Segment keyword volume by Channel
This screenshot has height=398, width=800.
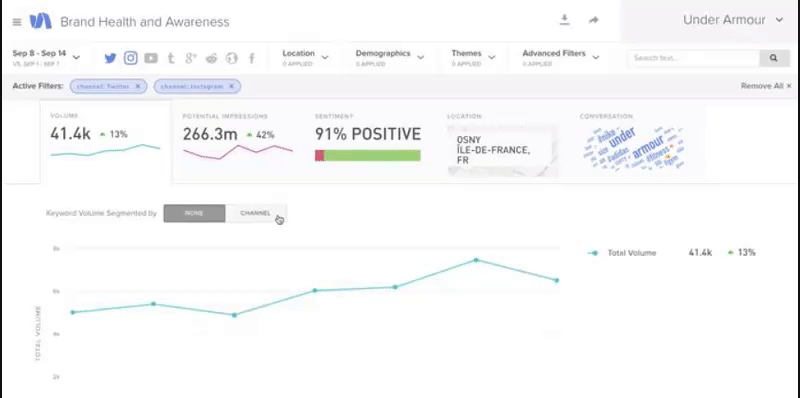click(x=256, y=213)
